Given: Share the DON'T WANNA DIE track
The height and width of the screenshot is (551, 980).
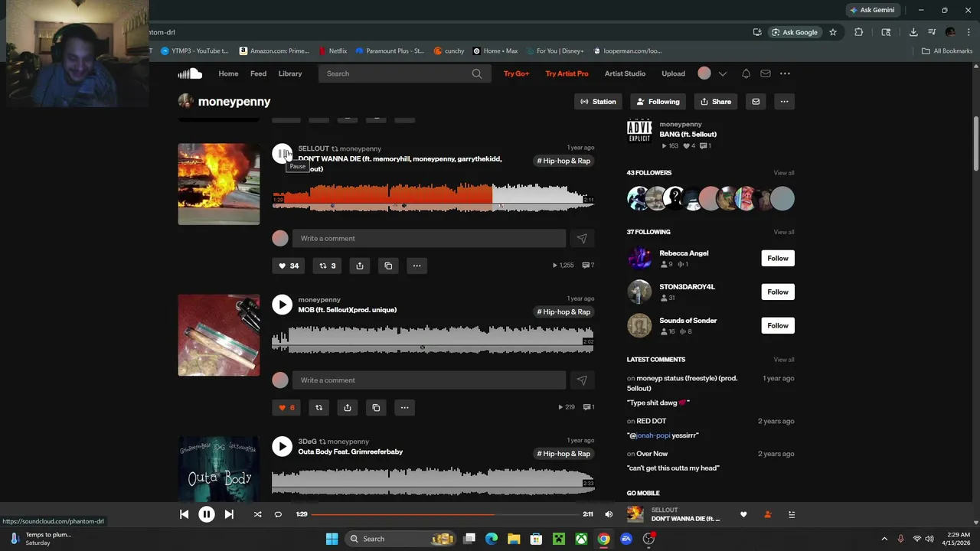Looking at the screenshot, I should click(x=360, y=266).
